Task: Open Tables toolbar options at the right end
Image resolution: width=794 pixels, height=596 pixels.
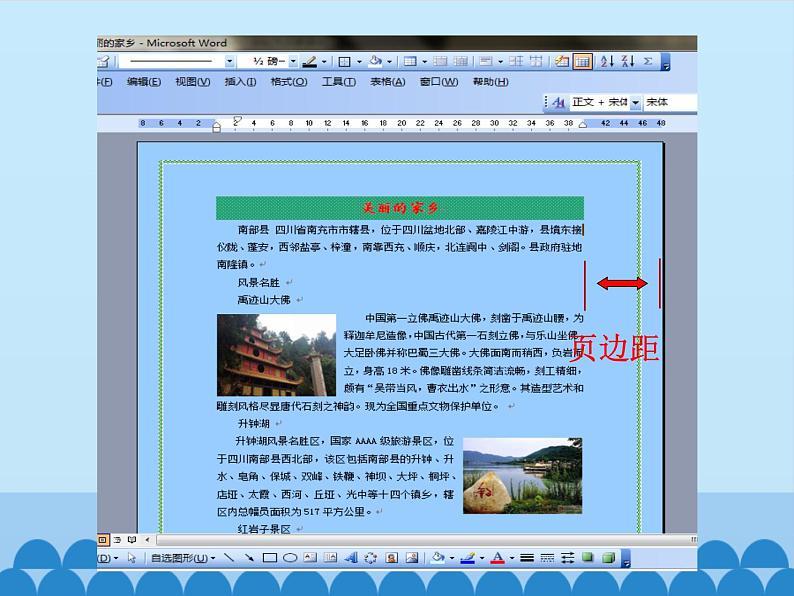Action: (x=665, y=63)
